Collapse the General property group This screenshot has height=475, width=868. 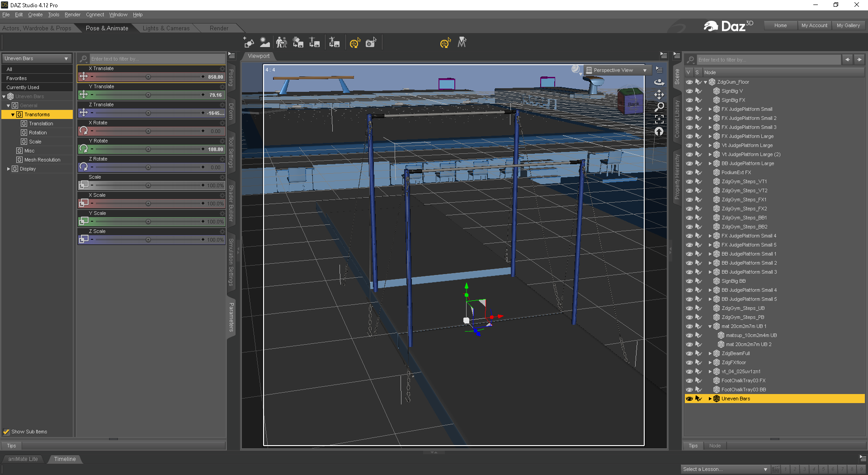click(x=8, y=105)
